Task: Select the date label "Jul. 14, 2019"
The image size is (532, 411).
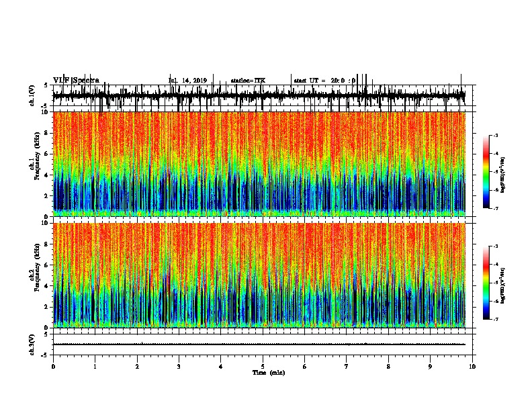Action: pos(187,81)
